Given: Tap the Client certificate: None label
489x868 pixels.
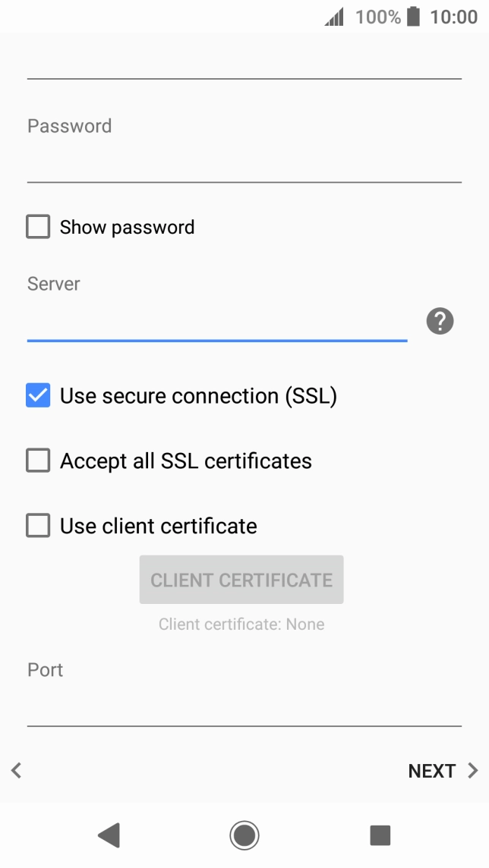Looking at the screenshot, I should [241, 624].
